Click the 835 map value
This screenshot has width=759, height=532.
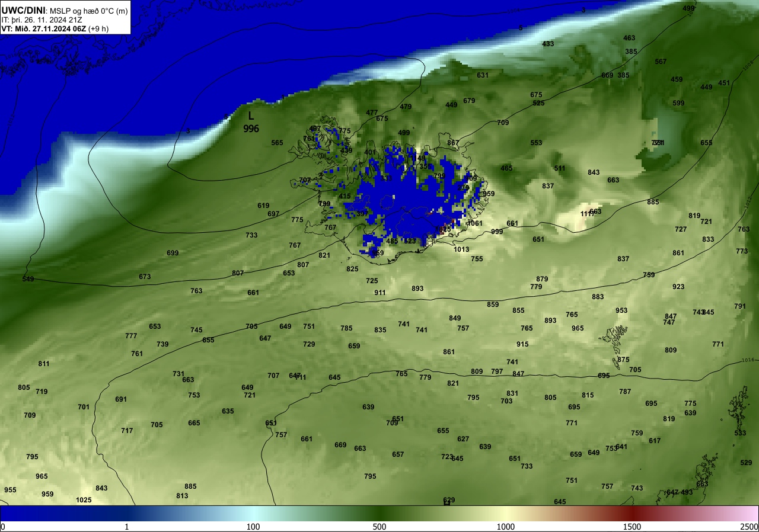(380, 331)
